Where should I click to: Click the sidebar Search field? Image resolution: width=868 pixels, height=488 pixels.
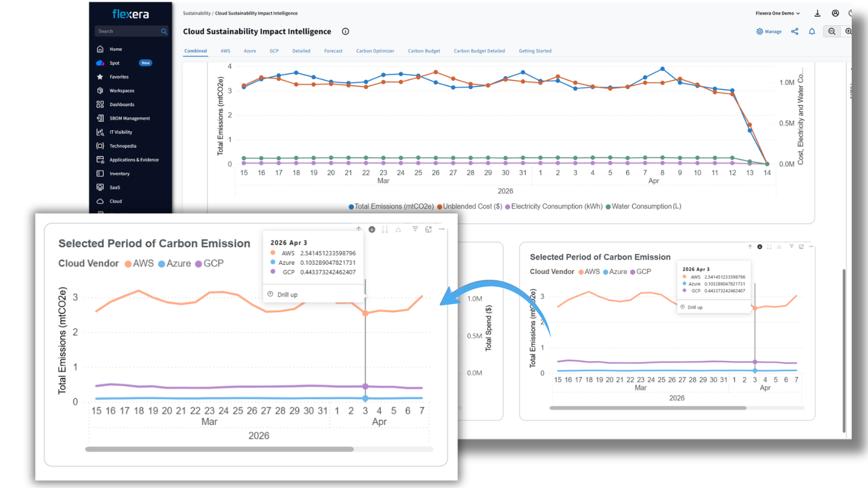[x=128, y=31]
